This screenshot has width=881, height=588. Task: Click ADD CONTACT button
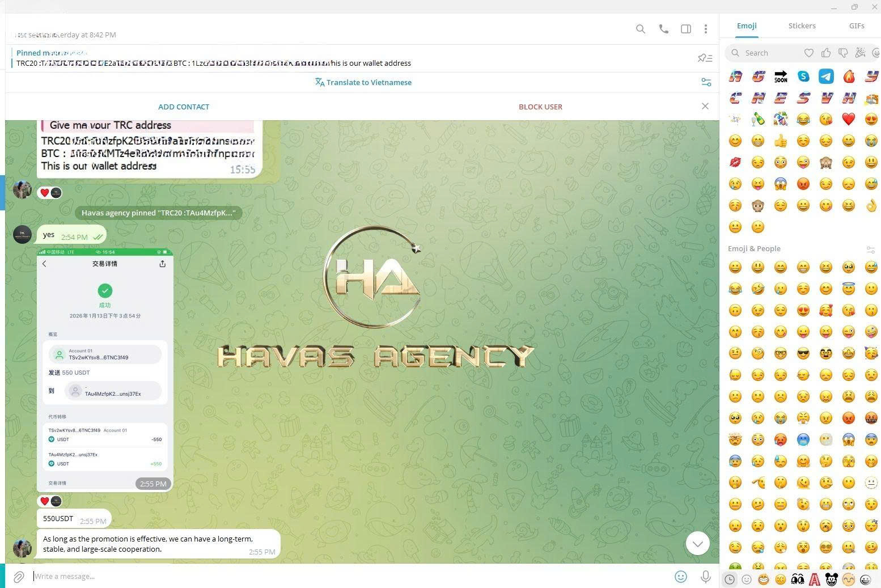[184, 107]
